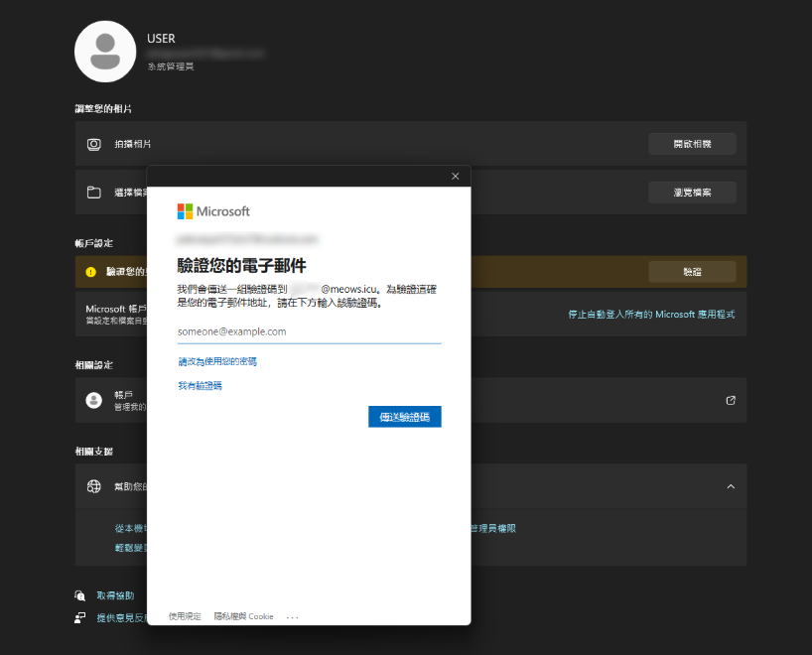The height and width of the screenshot is (655, 812).
Task: Click the 提供意見反應 give feedback link
Action: (122, 617)
